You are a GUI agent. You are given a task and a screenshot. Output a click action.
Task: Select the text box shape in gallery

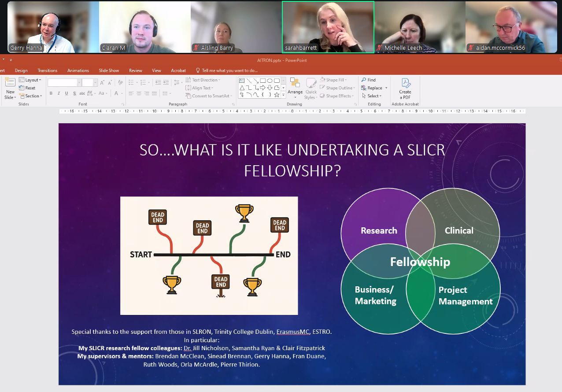tap(241, 81)
